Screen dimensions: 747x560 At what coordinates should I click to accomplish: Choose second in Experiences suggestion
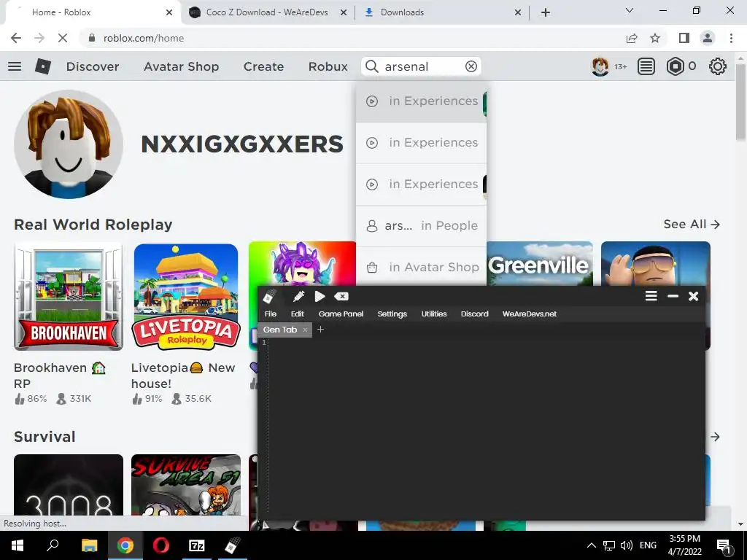(x=421, y=142)
